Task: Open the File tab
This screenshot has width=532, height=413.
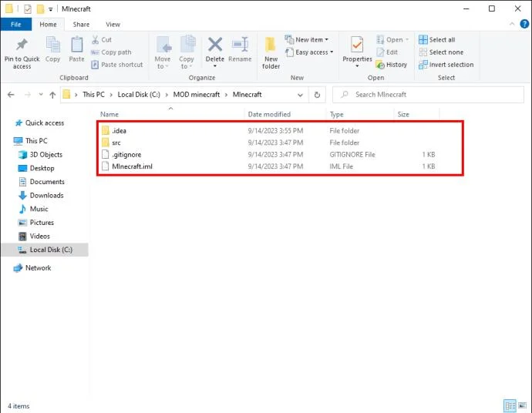Action: coord(16,25)
